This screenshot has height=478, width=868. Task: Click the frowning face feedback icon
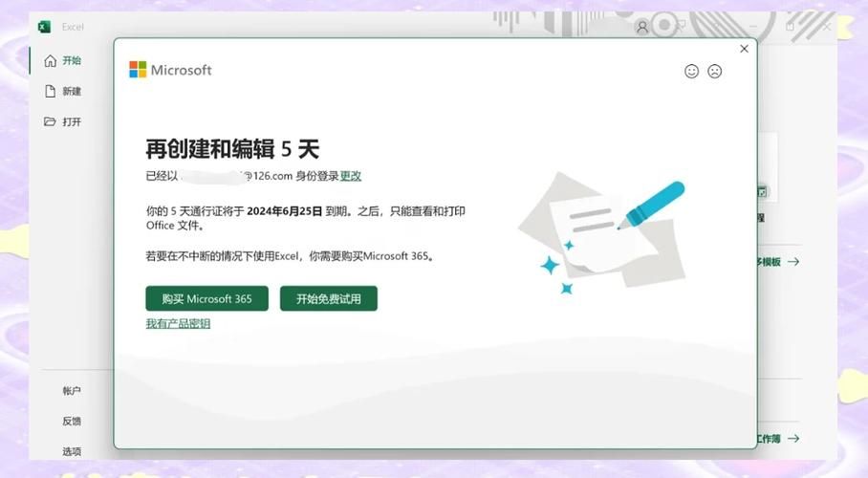tap(715, 71)
